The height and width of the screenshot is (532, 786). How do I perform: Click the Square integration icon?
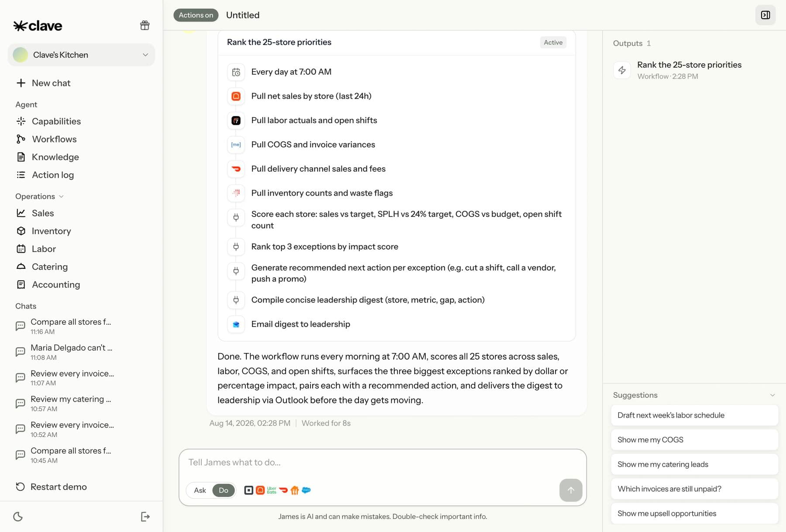pyautogui.click(x=248, y=490)
